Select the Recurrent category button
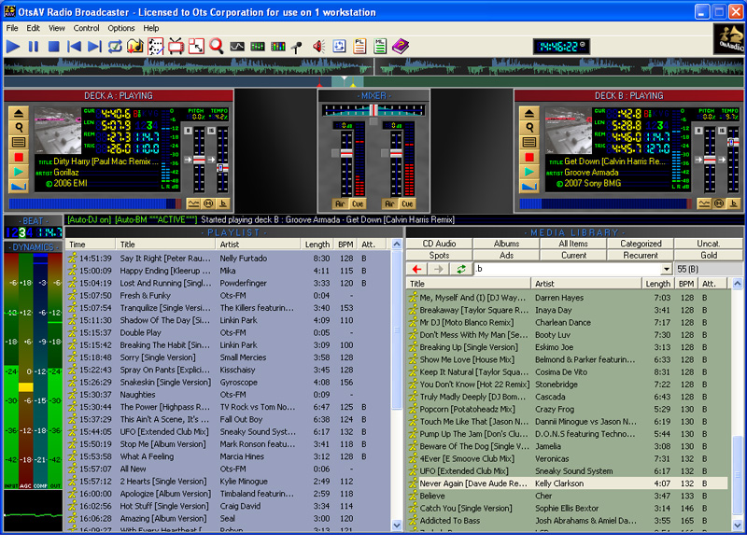747x560 pixels. pyautogui.click(x=641, y=255)
